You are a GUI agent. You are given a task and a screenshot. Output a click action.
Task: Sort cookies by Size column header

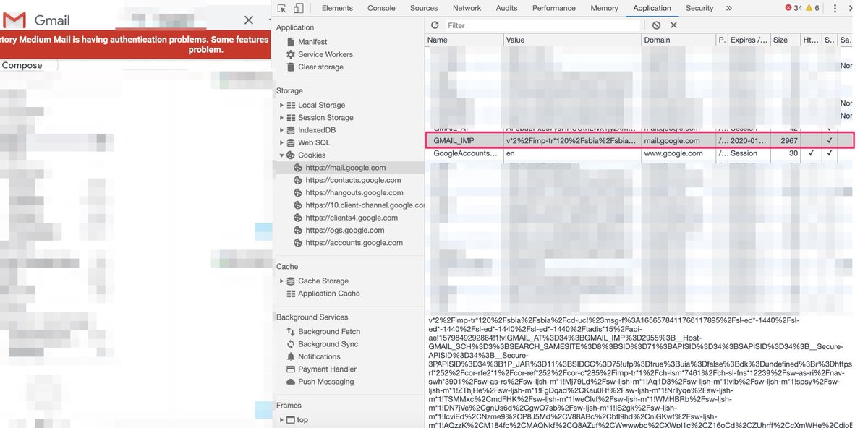(785, 40)
